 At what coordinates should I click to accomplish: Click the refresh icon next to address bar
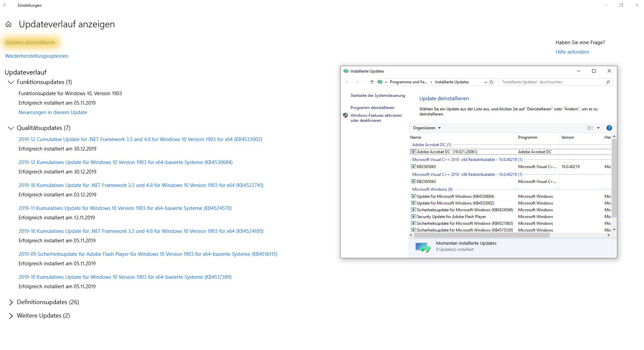click(x=492, y=82)
